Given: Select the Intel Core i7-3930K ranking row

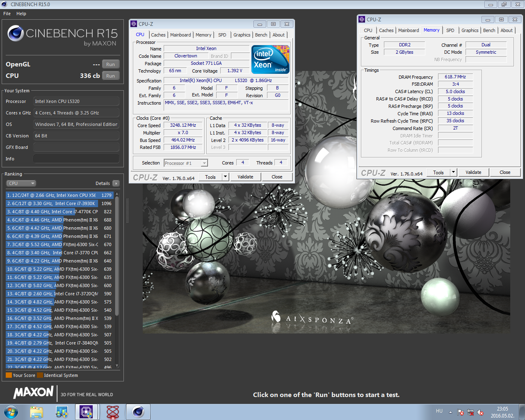Looking at the screenshot, I should click(59, 203).
